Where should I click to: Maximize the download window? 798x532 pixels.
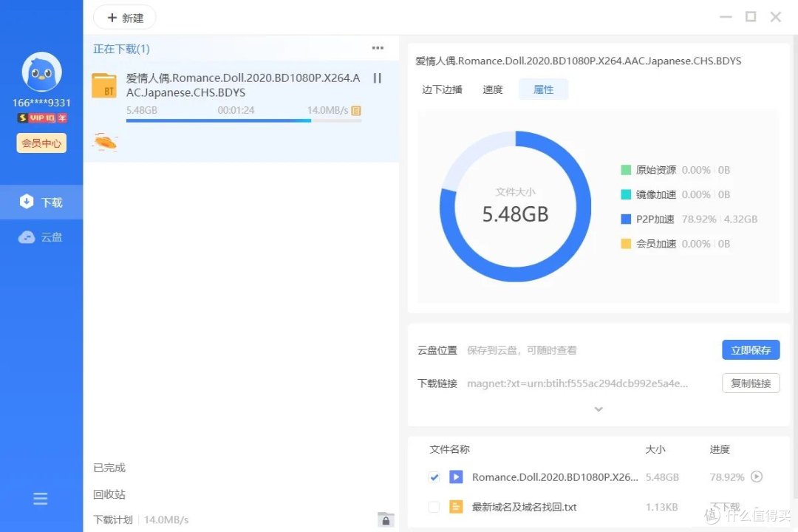pyautogui.click(x=751, y=17)
